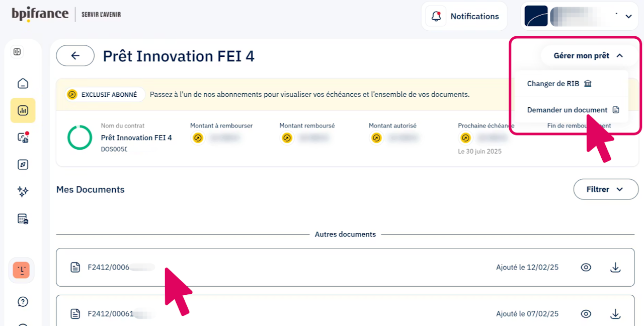Click the chart icon with red notification dot
This screenshot has height=326, width=644.
(23, 138)
